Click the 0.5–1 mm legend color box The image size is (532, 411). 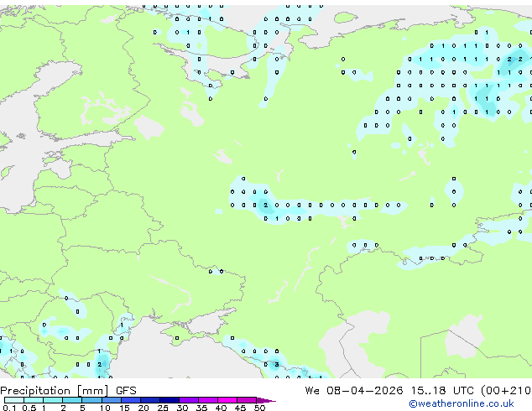pos(34,400)
